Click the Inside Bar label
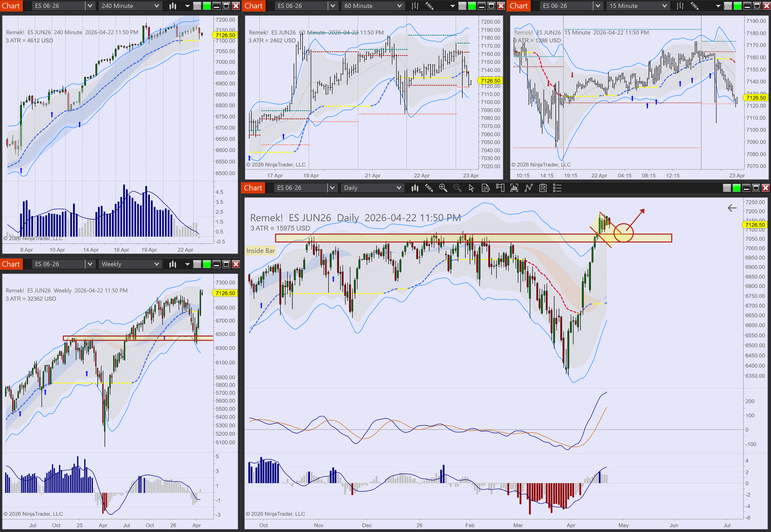This screenshot has width=771, height=532. point(260,251)
